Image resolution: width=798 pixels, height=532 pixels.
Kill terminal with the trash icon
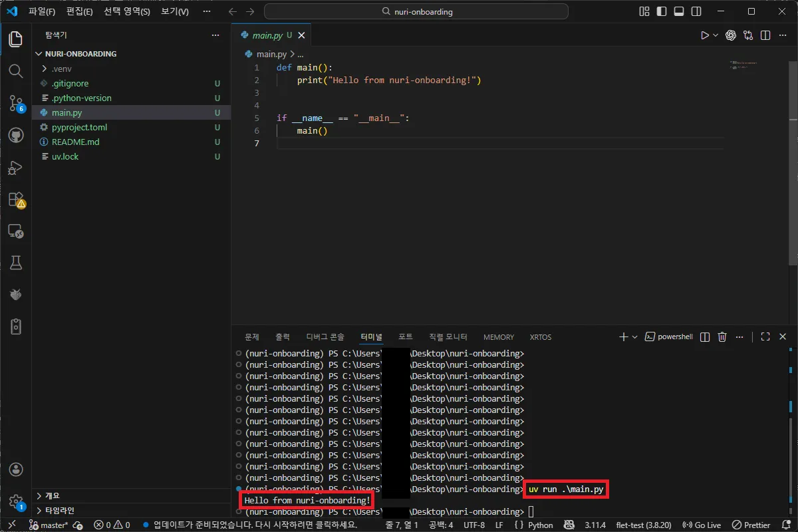(722, 337)
